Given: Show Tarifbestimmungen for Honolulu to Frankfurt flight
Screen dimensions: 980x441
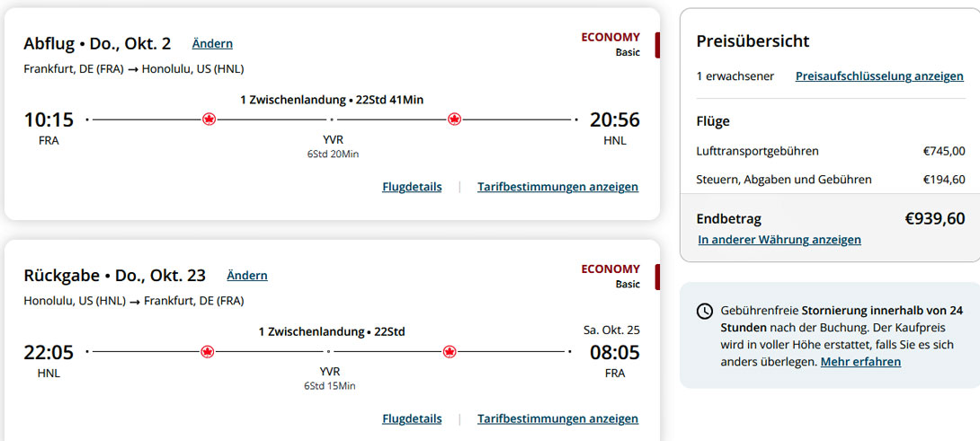Looking at the screenshot, I should pyautogui.click(x=557, y=419).
